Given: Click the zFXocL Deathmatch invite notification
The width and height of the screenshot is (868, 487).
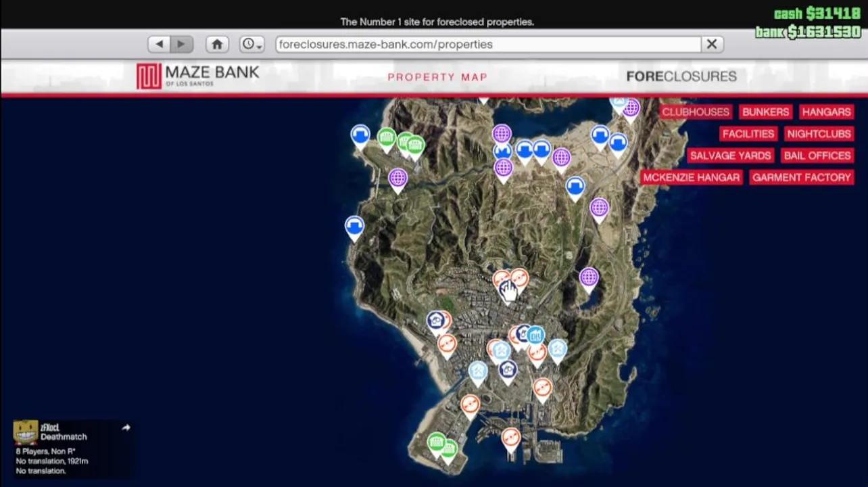Looking at the screenshot, I should coord(73,448).
